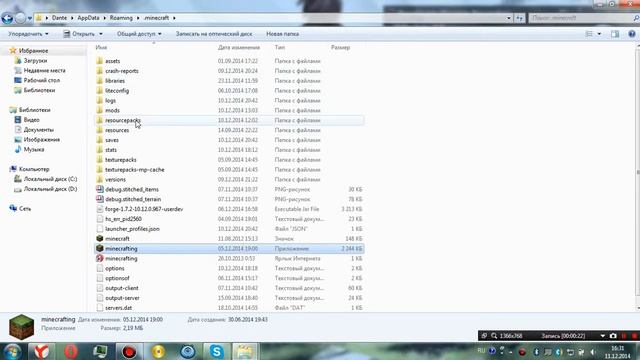Screen dimensions: 640x360
Task: Select minecrafting internet shortcut icon
Action: tap(100, 258)
